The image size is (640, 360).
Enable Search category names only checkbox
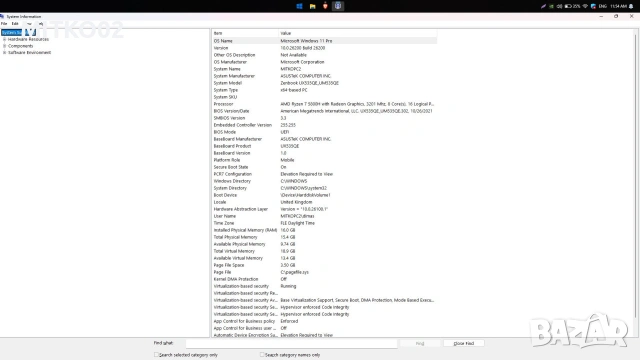coord(262,355)
